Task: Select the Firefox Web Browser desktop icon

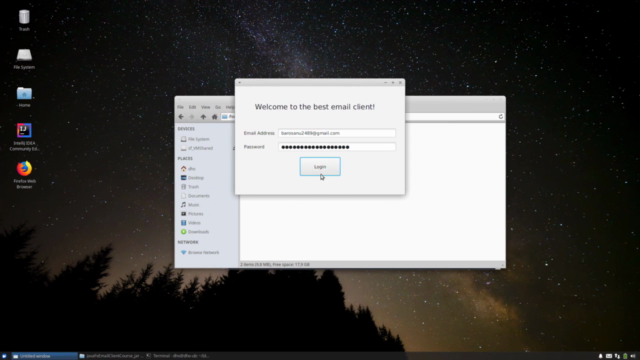Action: pyautogui.click(x=24, y=175)
